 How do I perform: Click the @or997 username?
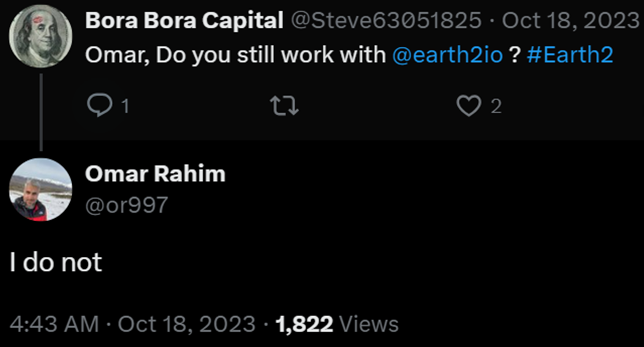[127, 205]
